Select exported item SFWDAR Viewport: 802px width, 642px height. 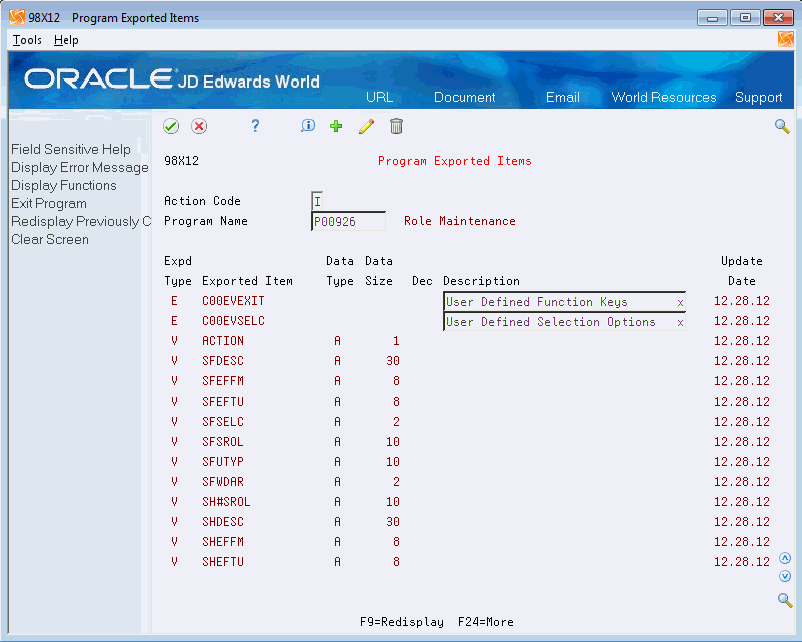coord(223,481)
